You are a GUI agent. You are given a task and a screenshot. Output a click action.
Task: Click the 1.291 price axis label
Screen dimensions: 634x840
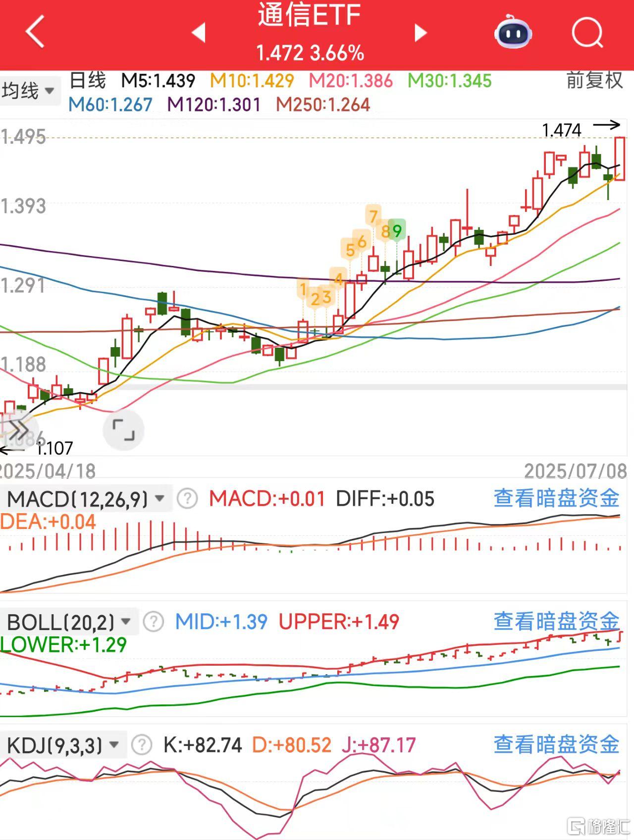tap(23, 285)
